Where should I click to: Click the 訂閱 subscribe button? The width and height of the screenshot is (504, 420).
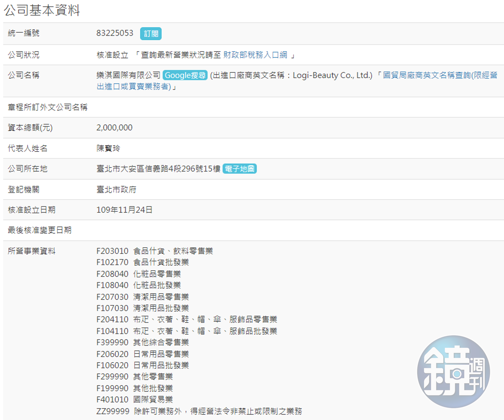151,34
